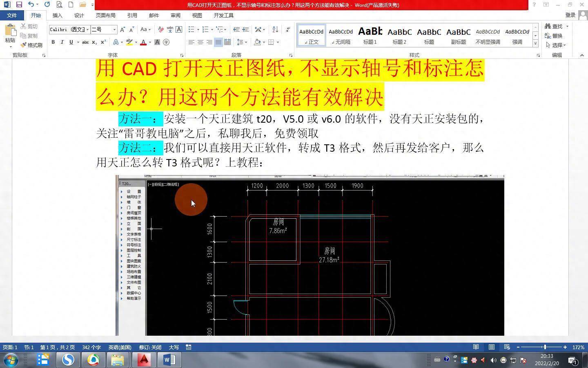Adjust the zoom slider in status bar
This screenshot has width=588, height=368.
[545, 347]
